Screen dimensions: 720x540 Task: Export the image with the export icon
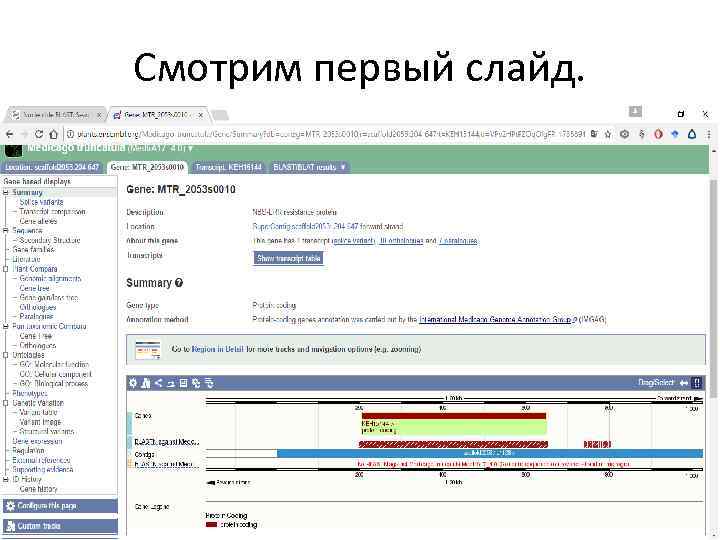[183, 383]
